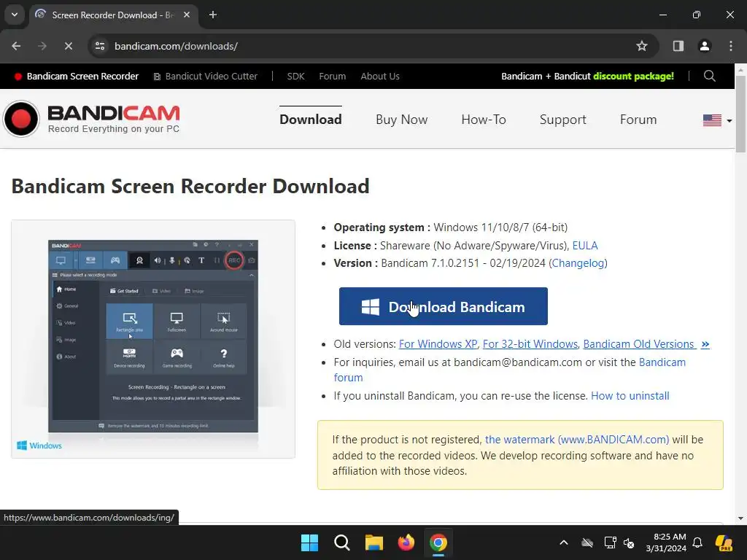
Task: Click scrollbar down arrow
Action: 740,518
